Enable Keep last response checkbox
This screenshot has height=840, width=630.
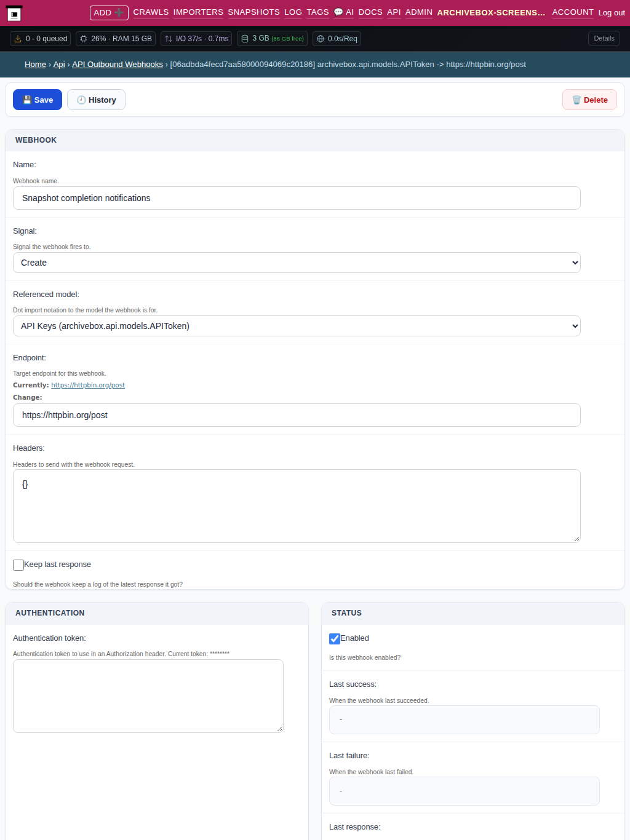point(18,565)
